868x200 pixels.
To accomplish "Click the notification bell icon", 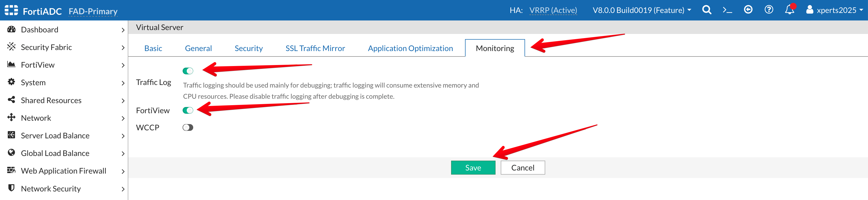I will pos(789,10).
